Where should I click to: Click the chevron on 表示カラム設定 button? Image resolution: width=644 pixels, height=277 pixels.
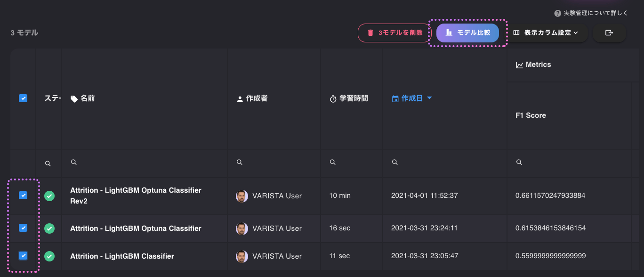577,33
